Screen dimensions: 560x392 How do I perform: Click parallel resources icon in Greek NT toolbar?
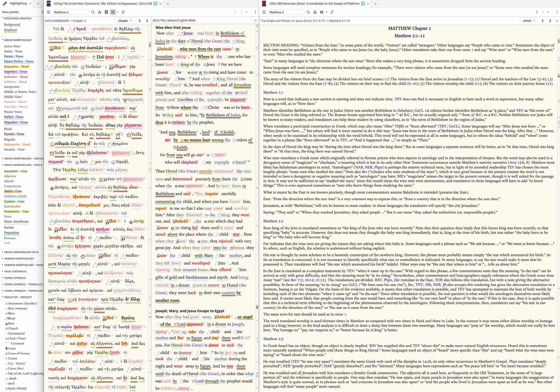(x=123, y=12)
